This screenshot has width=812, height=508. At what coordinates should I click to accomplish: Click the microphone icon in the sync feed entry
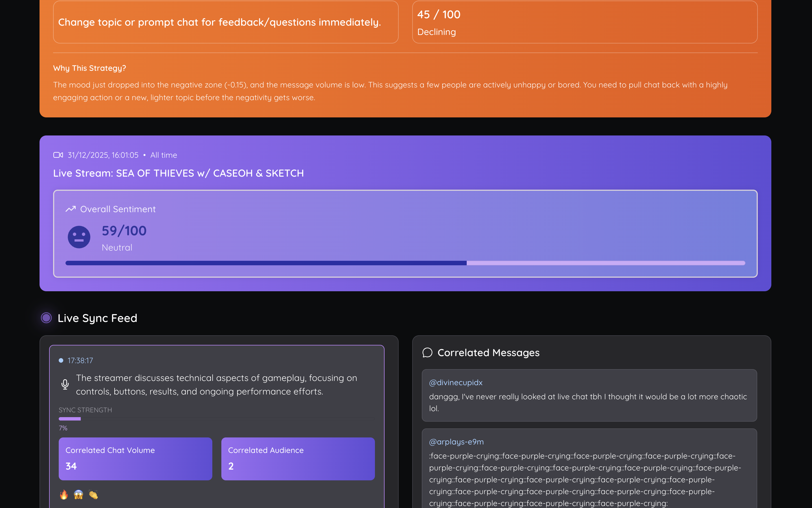65,384
